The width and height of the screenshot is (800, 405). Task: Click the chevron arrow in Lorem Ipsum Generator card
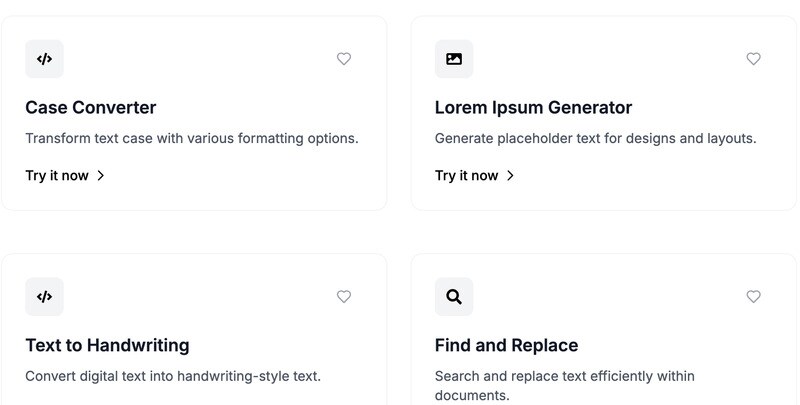coord(511,176)
